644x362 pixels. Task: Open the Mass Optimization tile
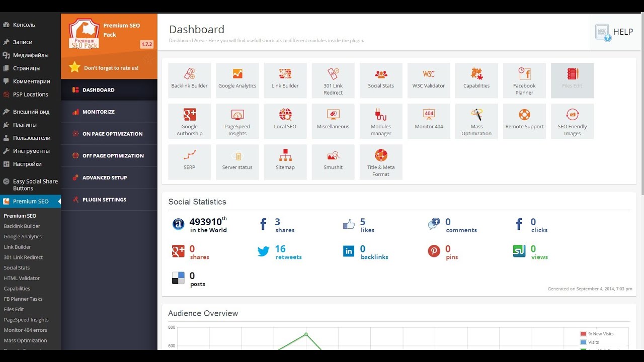476,121
